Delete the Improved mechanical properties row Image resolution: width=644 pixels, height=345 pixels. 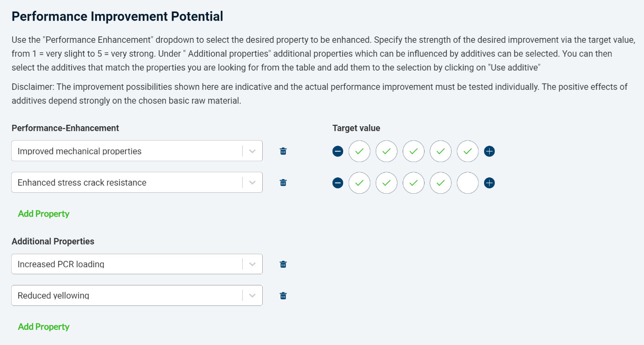[283, 151]
